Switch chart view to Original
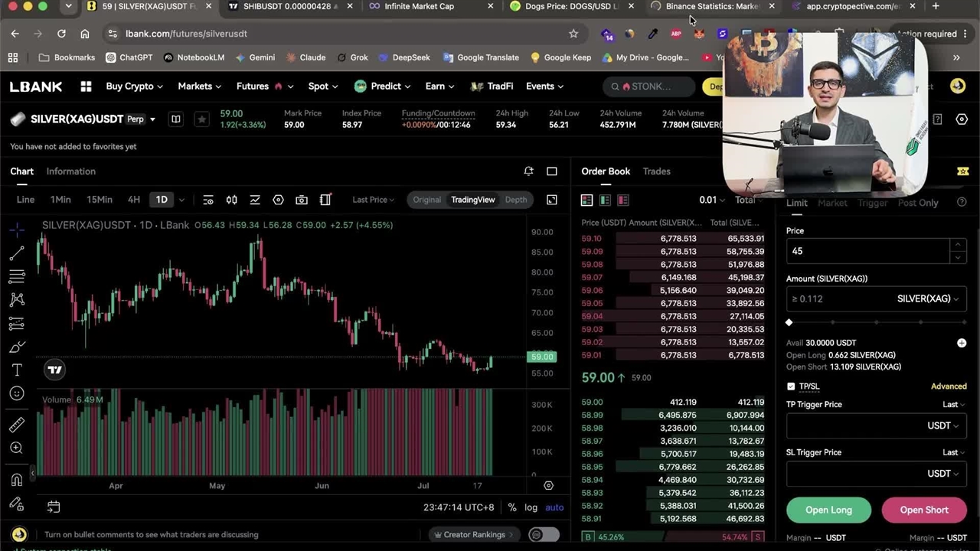The height and width of the screenshot is (551, 980). coord(426,200)
